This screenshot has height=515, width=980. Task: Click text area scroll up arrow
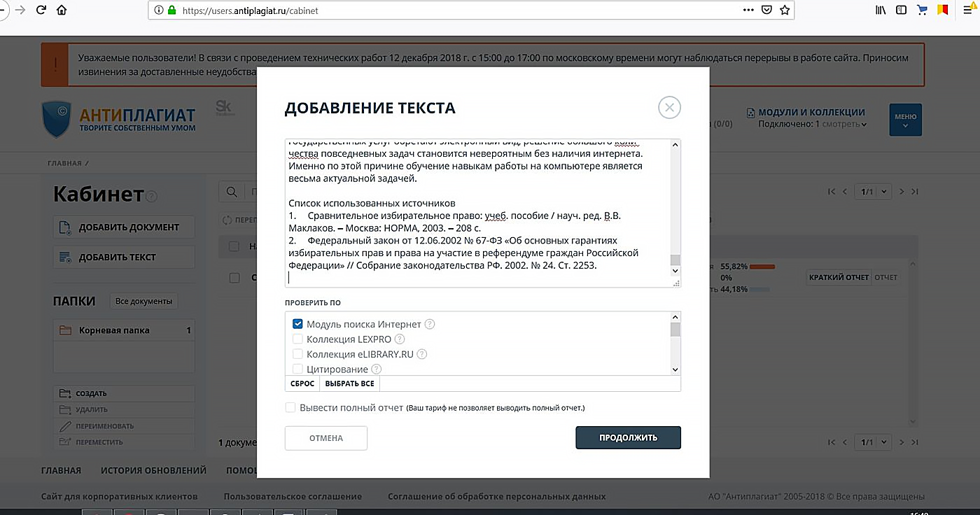pyautogui.click(x=675, y=144)
